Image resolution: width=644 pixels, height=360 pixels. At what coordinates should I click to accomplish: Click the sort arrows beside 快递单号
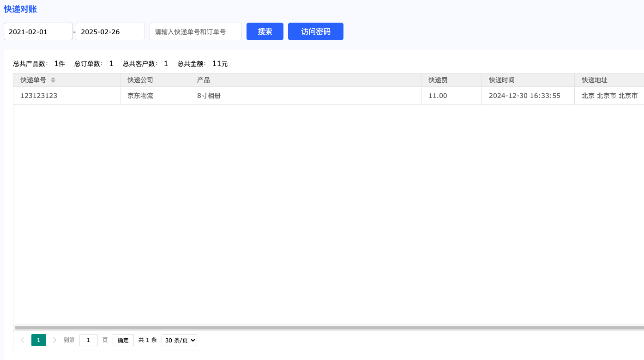pos(53,80)
